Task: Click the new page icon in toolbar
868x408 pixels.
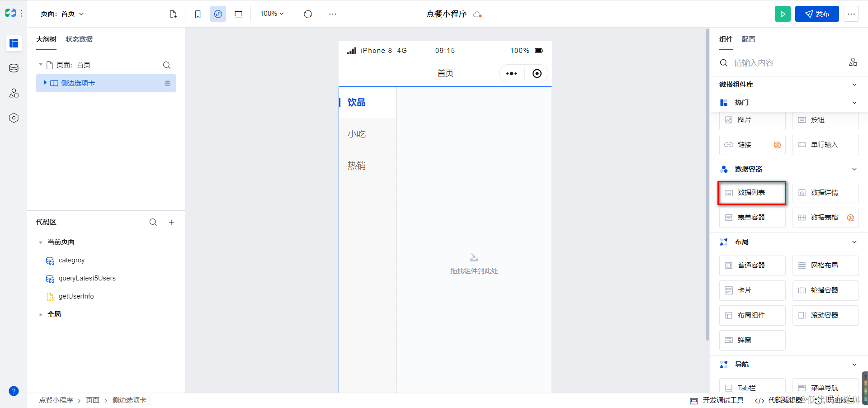Action: point(173,14)
